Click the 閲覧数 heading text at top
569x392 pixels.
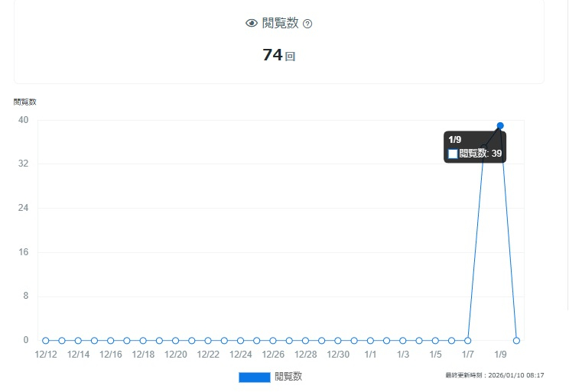[280, 24]
